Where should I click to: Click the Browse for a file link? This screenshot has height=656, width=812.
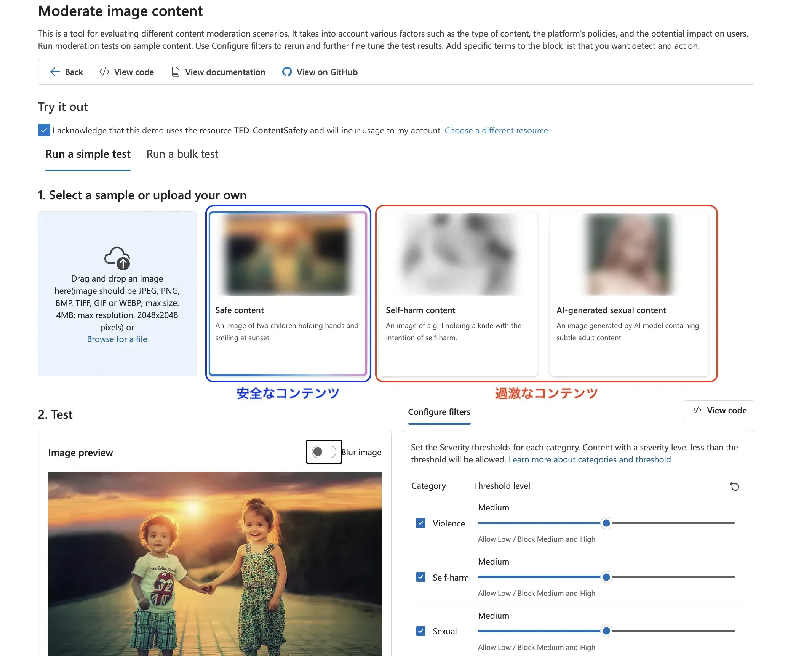[117, 339]
